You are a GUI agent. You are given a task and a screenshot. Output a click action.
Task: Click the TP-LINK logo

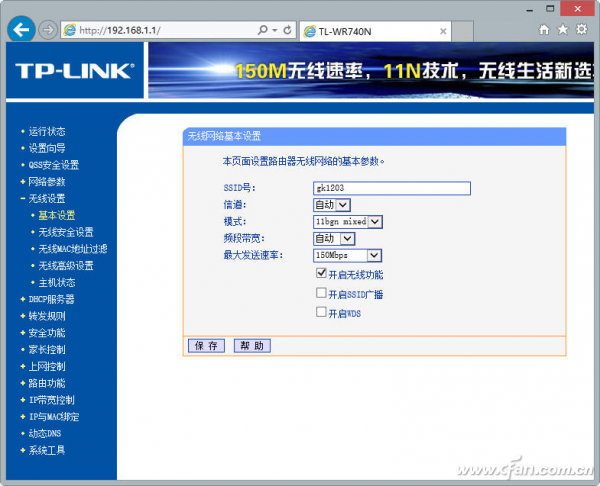[x=75, y=71]
